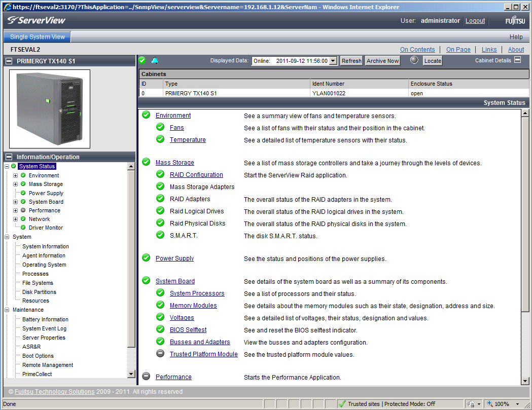Click status icon beside BIOS Selftest
This screenshot has height=410, width=532.
[160, 329]
